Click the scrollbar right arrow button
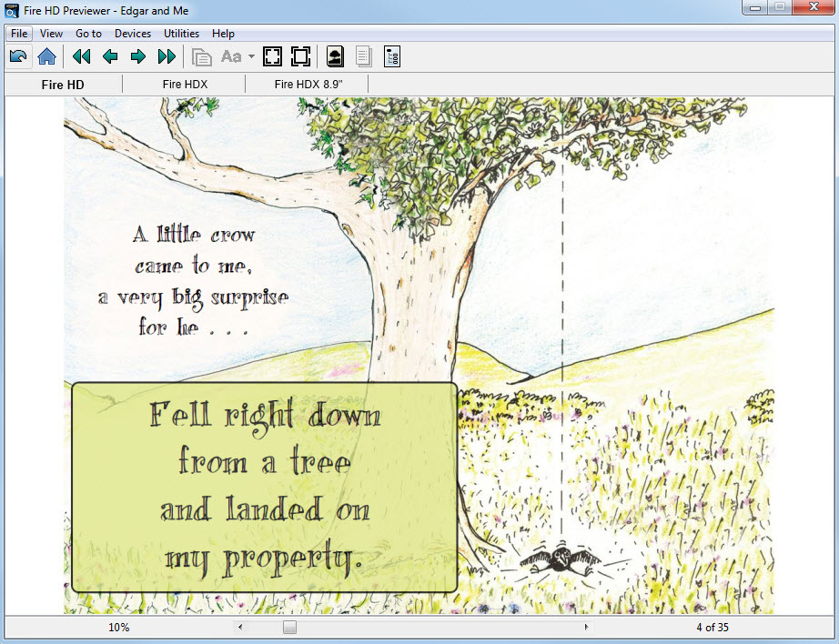Image resolution: width=839 pixels, height=644 pixels. point(586,627)
